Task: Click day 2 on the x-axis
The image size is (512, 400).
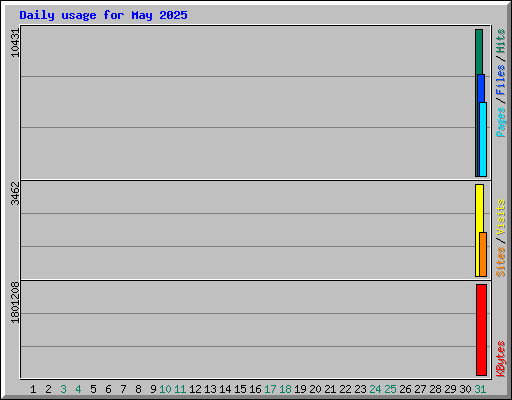Action: pos(48,389)
